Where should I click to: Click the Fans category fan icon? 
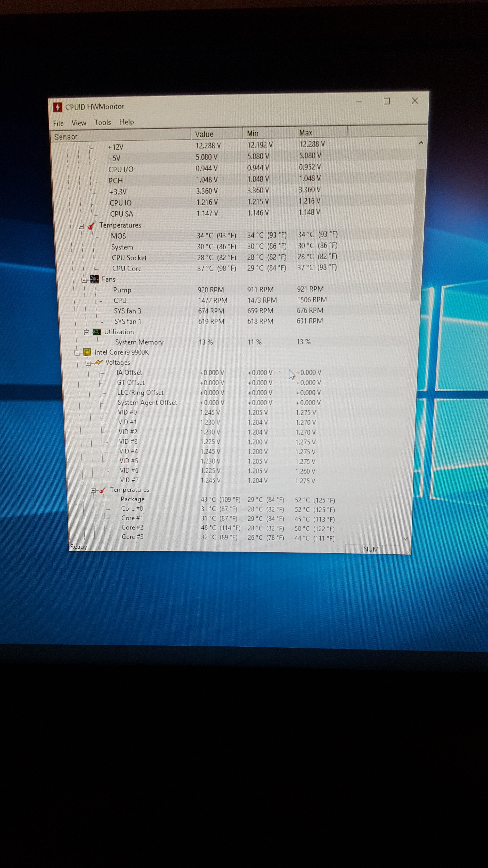pos(95,279)
